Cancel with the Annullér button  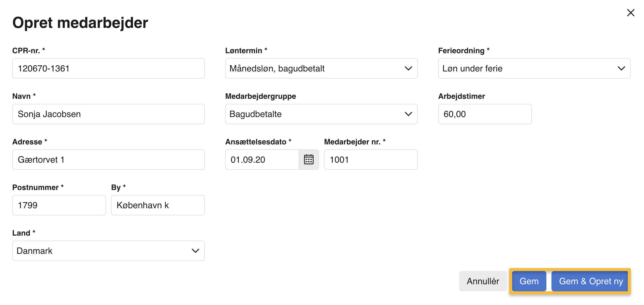tap(483, 281)
